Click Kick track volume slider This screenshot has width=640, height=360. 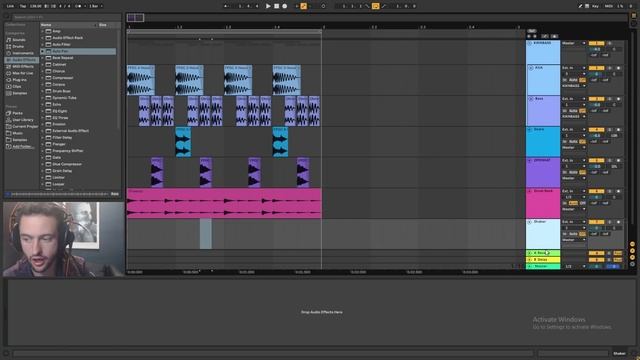coord(596,74)
